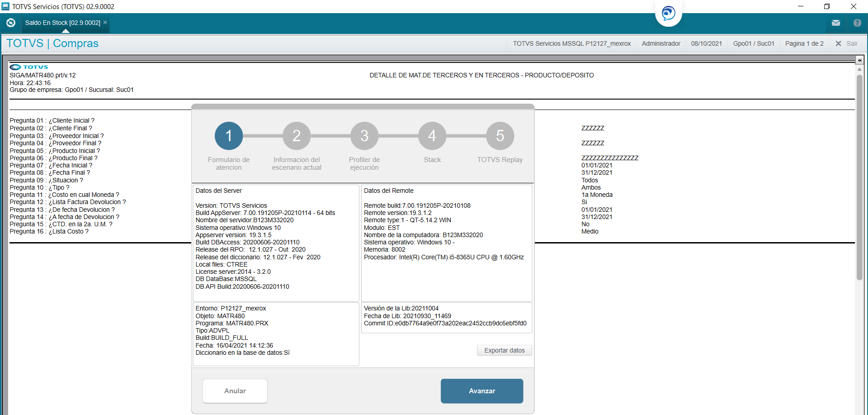Click the Administrador user label
The width and height of the screenshot is (868, 415).
point(661,43)
